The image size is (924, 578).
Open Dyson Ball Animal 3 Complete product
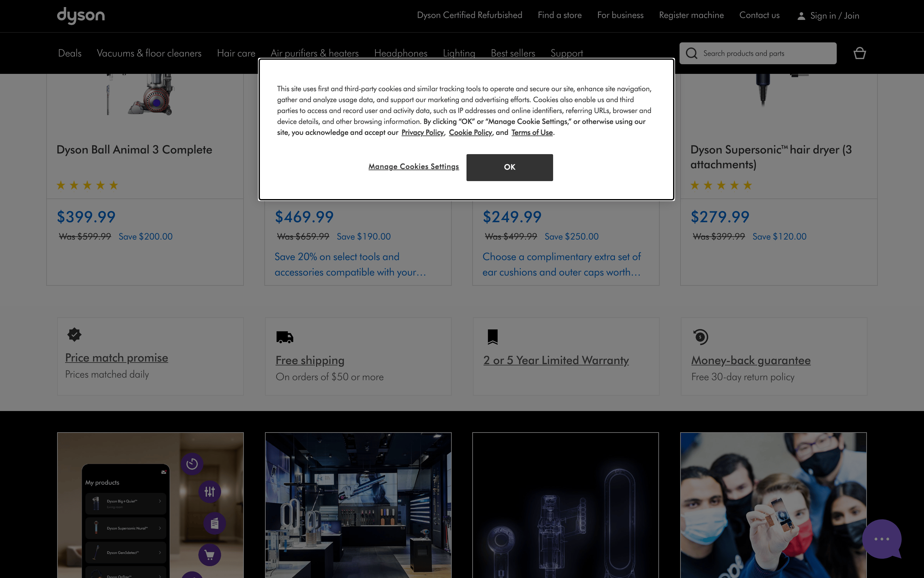point(134,149)
